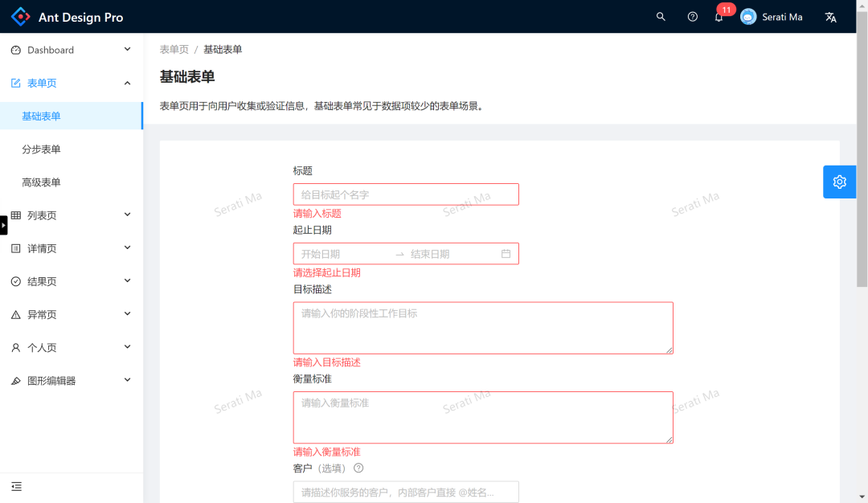Open the Dashboard menu label
This screenshot has height=503, width=868.
click(51, 50)
